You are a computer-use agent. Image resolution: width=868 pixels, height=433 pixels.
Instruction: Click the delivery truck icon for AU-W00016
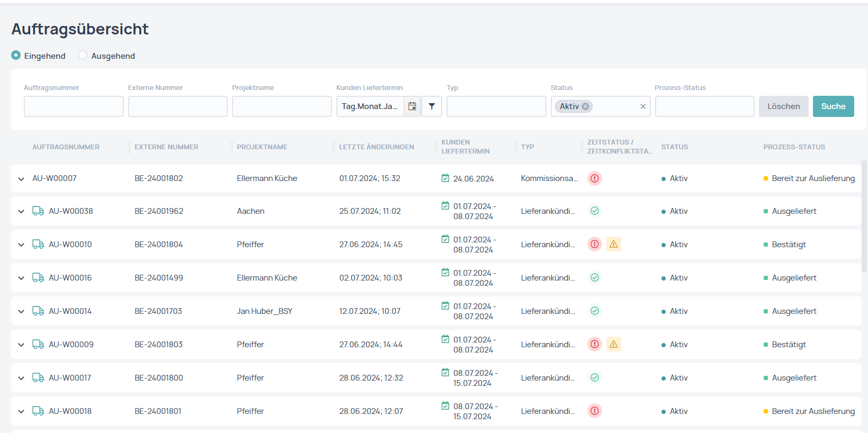click(38, 277)
